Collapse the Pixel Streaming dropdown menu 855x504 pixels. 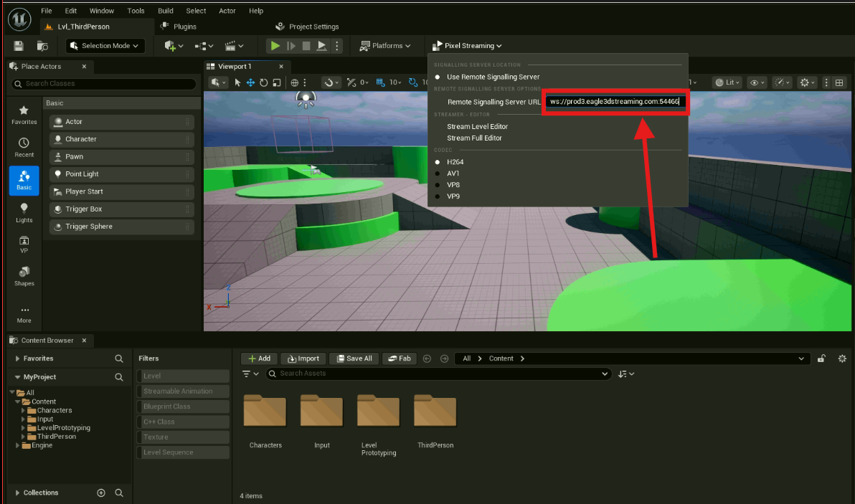click(x=467, y=46)
